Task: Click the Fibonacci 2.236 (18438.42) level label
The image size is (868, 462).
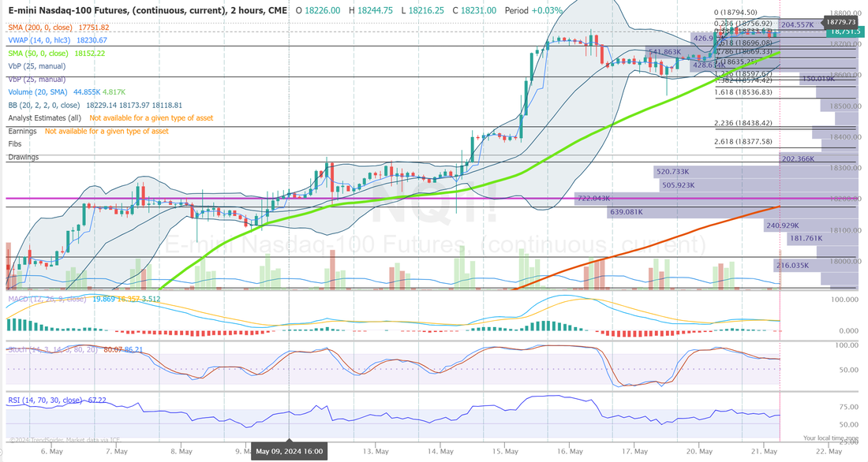Action: pos(743,123)
